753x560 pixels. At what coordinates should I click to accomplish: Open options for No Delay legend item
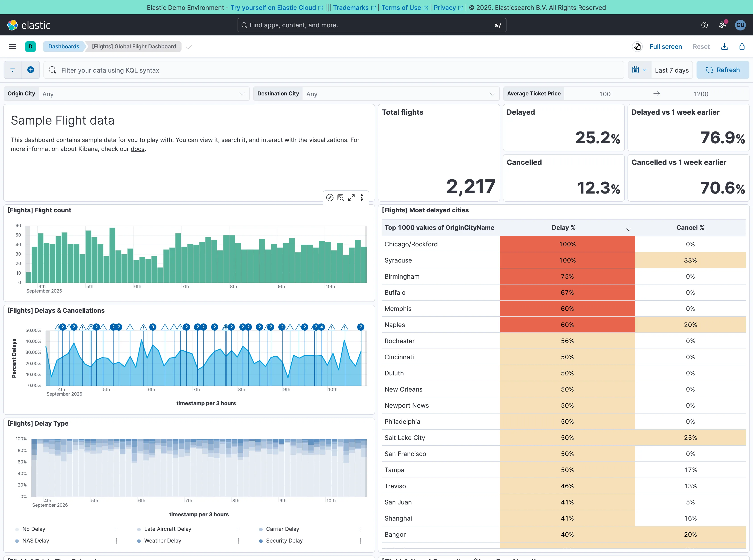[x=117, y=529]
